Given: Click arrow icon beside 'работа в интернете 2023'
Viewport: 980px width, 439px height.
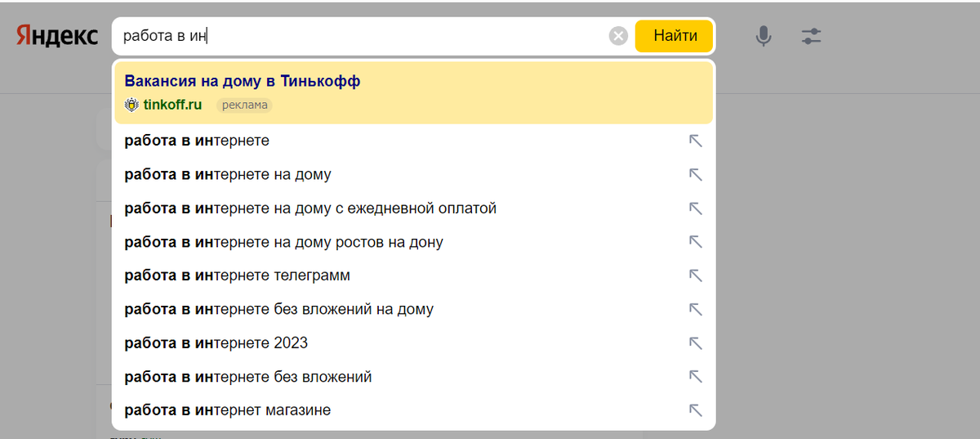Looking at the screenshot, I should (x=696, y=343).
